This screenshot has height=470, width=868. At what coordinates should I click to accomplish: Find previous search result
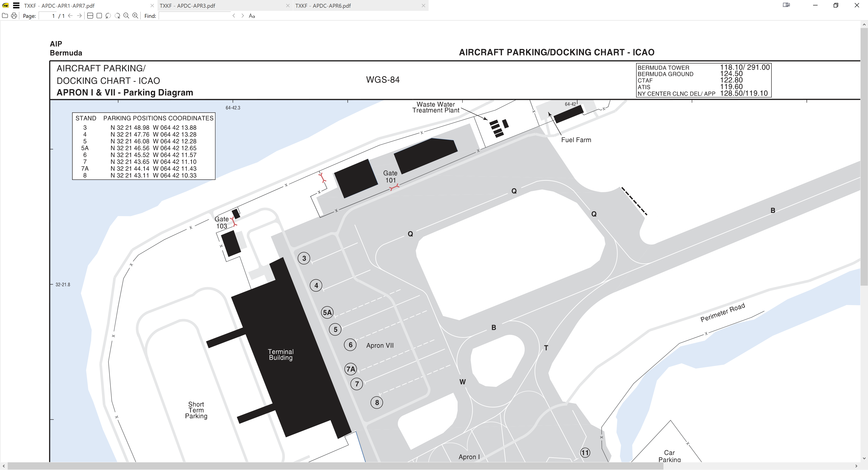coord(234,16)
